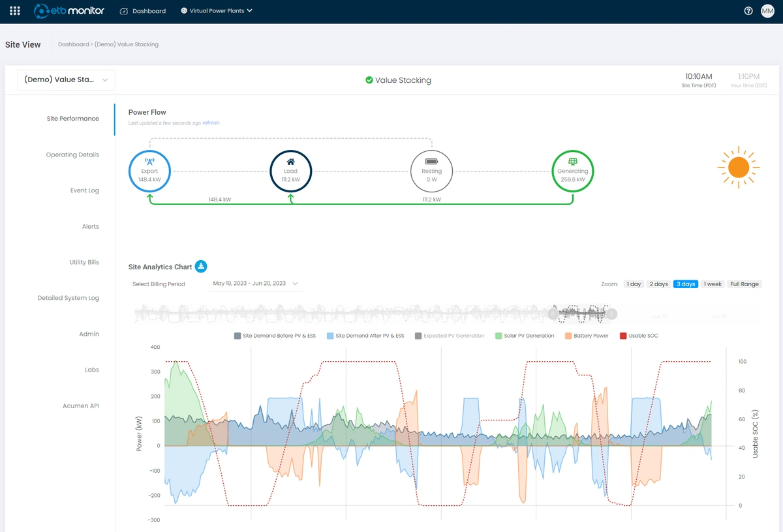Click the refresh link under Power Flow

[x=211, y=123]
